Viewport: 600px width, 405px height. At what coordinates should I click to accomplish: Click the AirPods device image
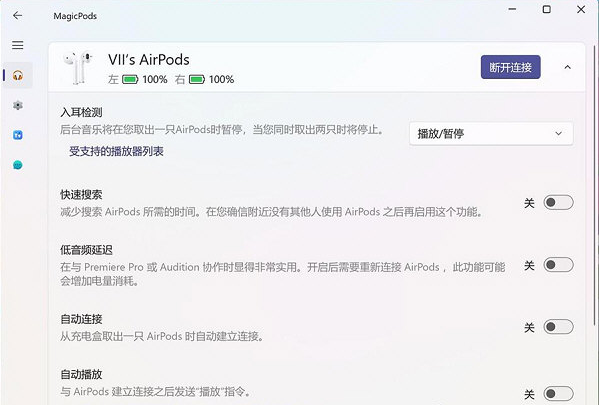point(78,68)
